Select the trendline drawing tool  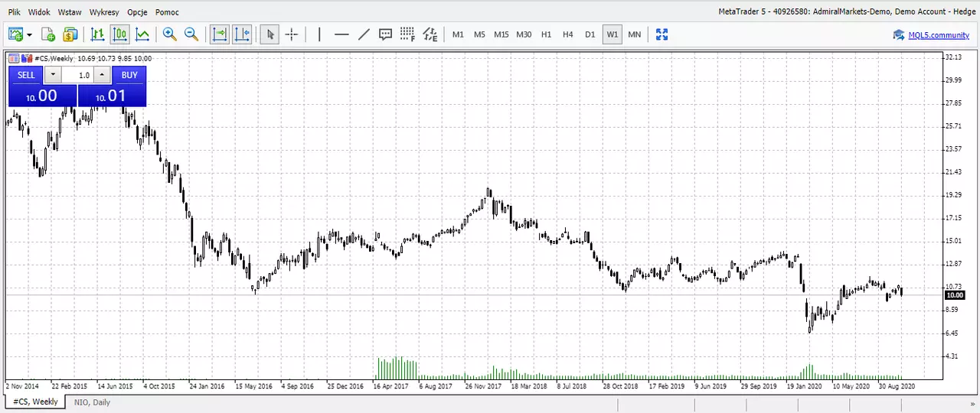coord(364,34)
